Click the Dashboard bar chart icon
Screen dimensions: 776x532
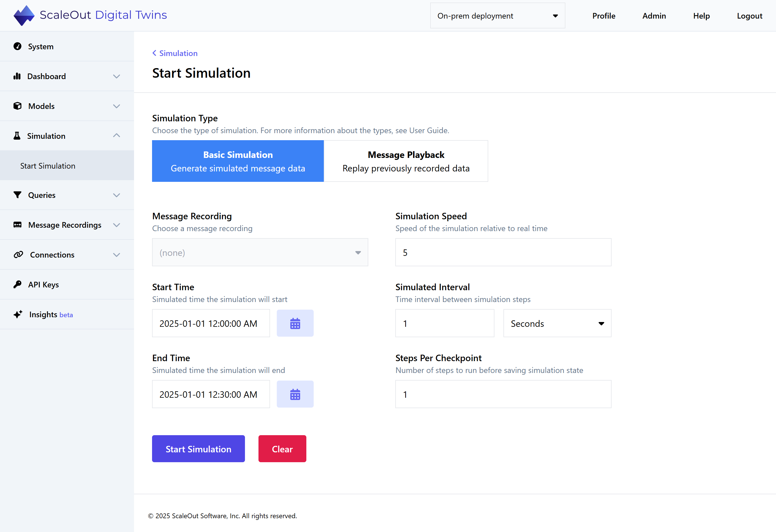[17, 76]
